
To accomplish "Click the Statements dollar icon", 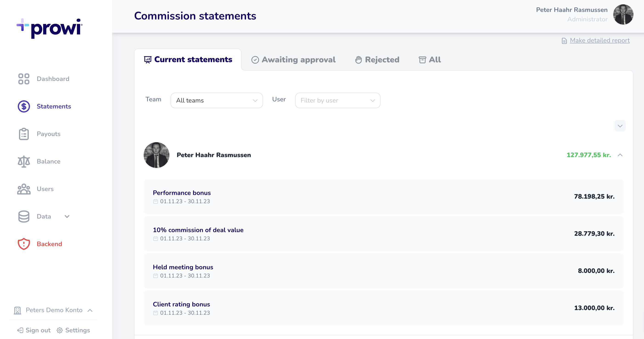I will coord(24,106).
